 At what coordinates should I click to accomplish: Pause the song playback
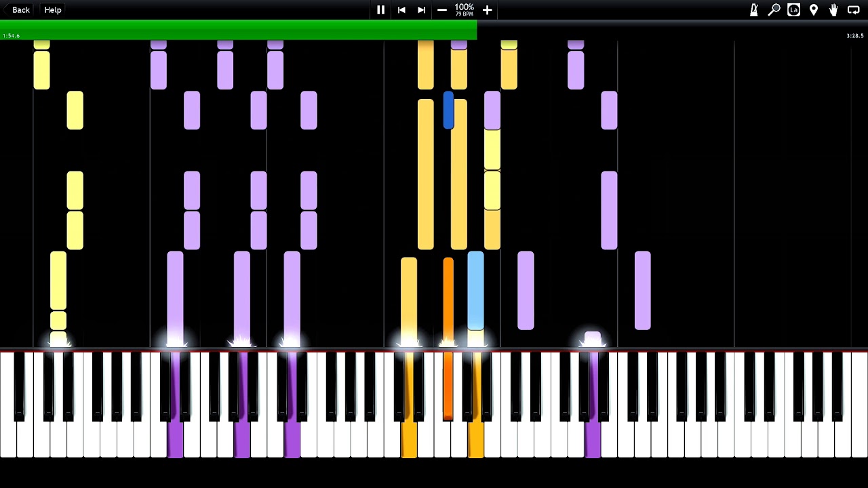pos(380,9)
